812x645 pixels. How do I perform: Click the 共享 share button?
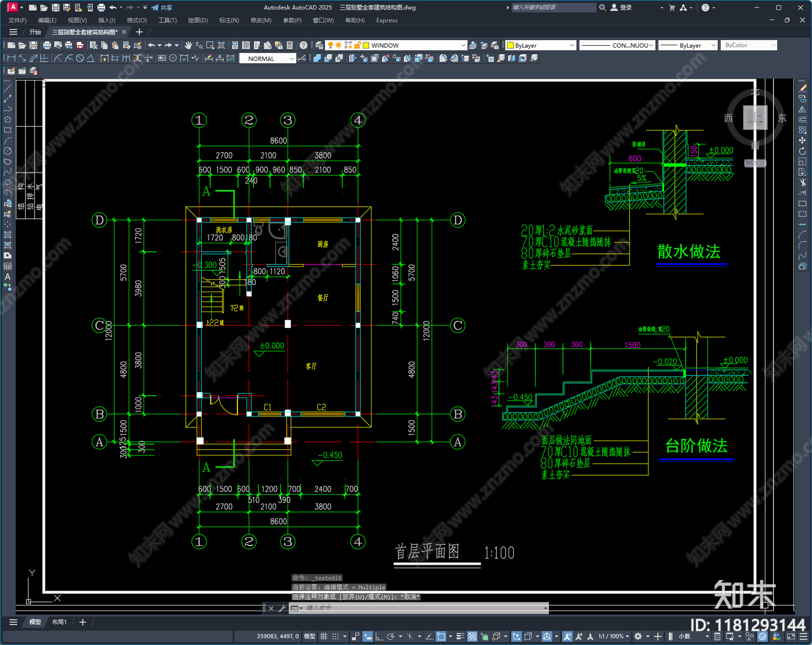point(162,8)
